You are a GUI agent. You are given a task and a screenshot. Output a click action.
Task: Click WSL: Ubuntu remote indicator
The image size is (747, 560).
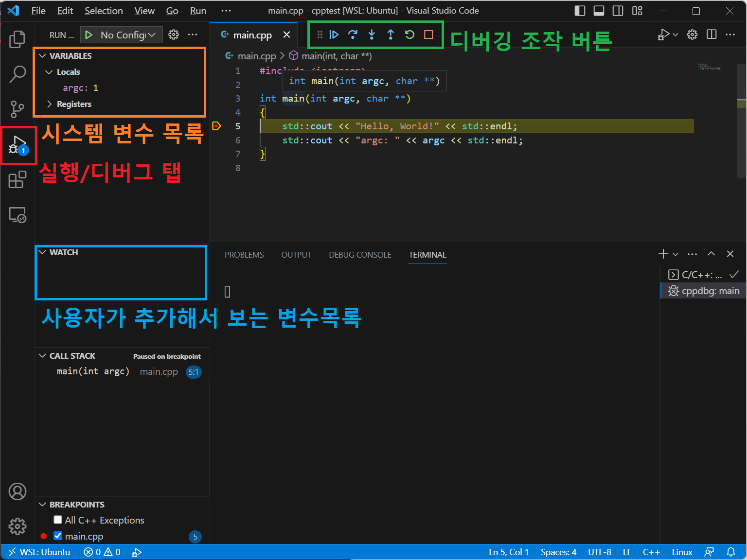click(40, 552)
